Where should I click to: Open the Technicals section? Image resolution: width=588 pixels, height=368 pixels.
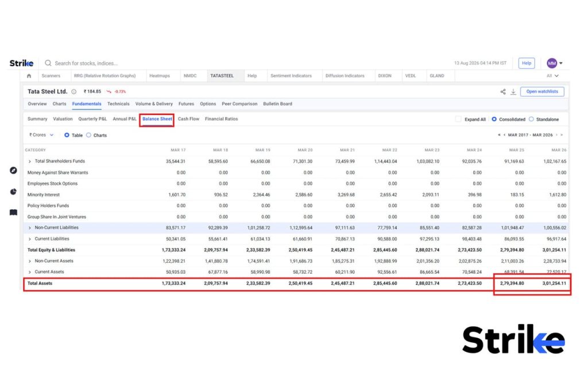118,104
